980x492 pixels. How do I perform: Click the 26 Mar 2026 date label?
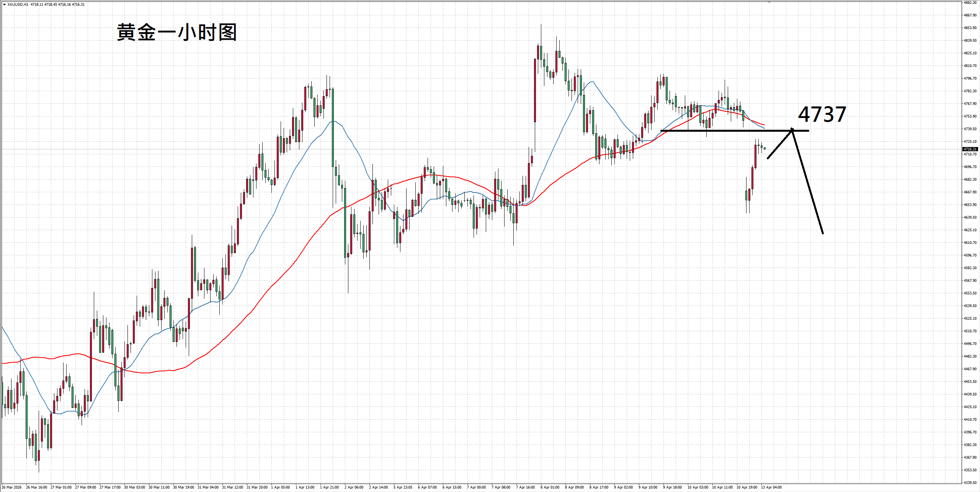click(12, 487)
